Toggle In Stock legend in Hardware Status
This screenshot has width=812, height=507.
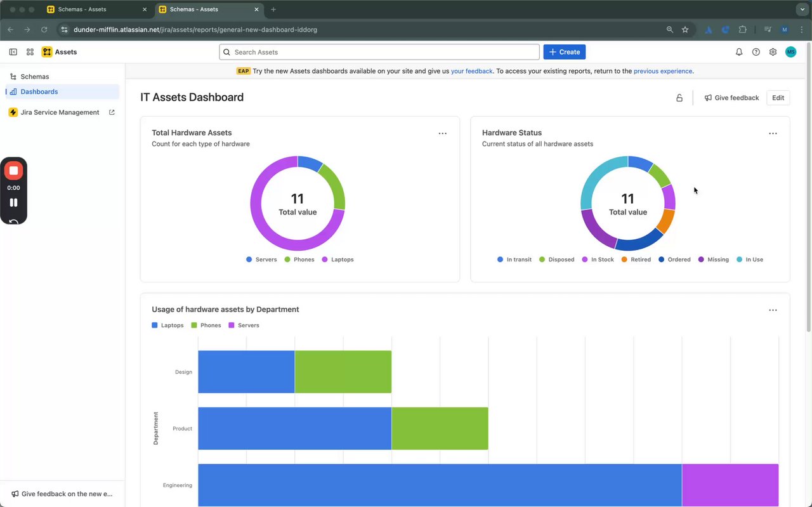pyautogui.click(x=598, y=260)
